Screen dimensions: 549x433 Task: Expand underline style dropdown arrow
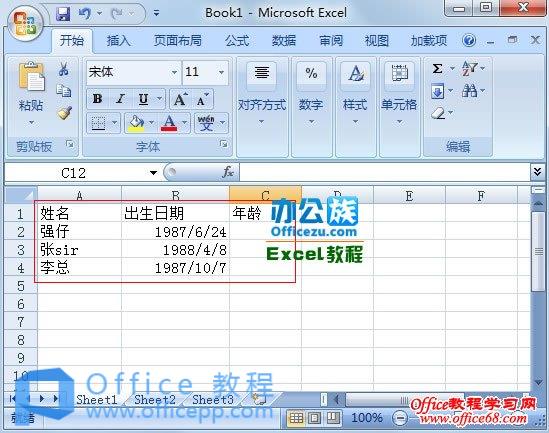pyautogui.click(x=159, y=99)
